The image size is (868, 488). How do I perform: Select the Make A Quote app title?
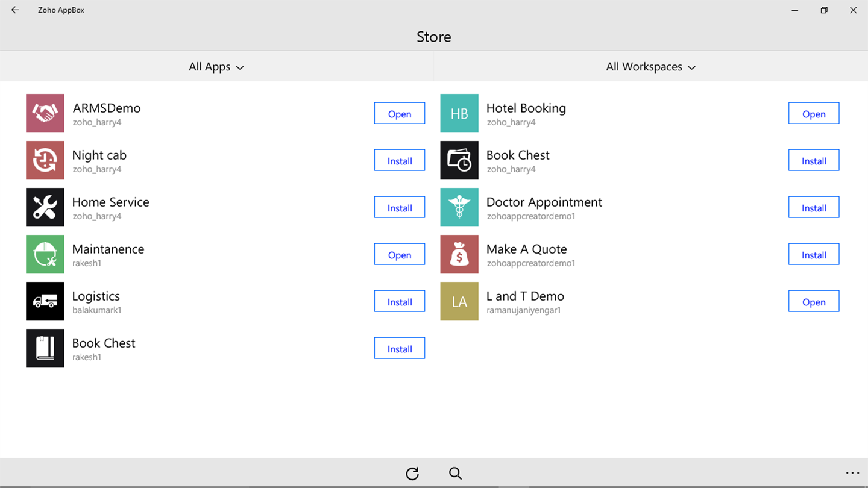click(527, 249)
